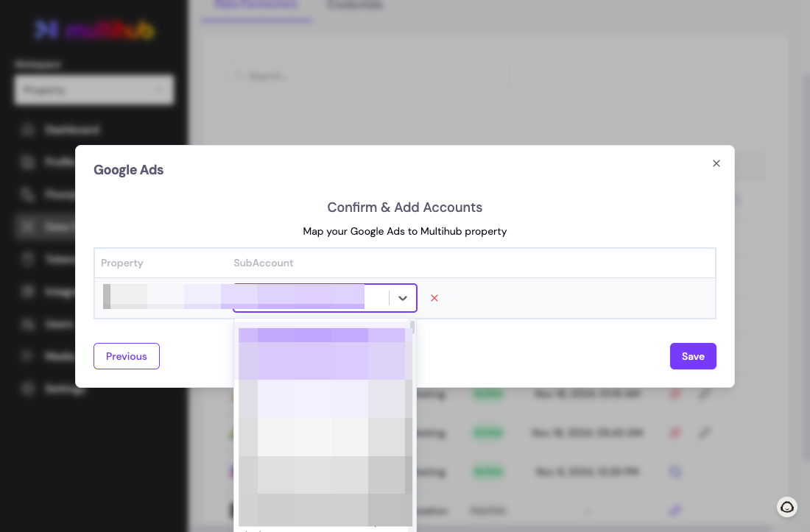The width and height of the screenshot is (810, 532).
Task: Save the Google Ads account mapping
Action: [x=693, y=356]
